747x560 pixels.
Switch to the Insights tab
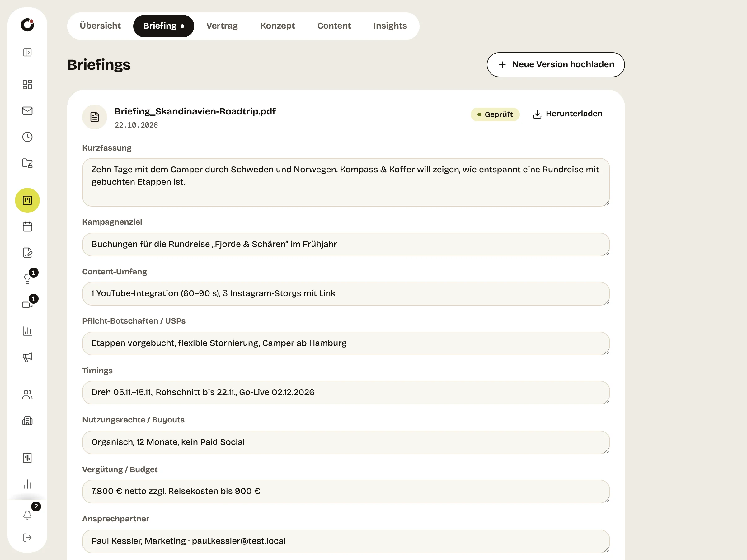click(390, 26)
